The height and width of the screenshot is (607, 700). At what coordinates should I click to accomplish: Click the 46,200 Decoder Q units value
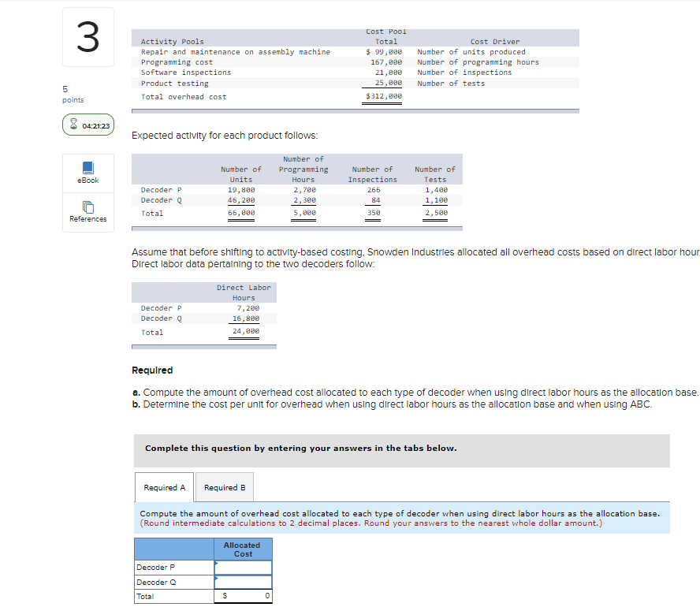pos(241,200)
